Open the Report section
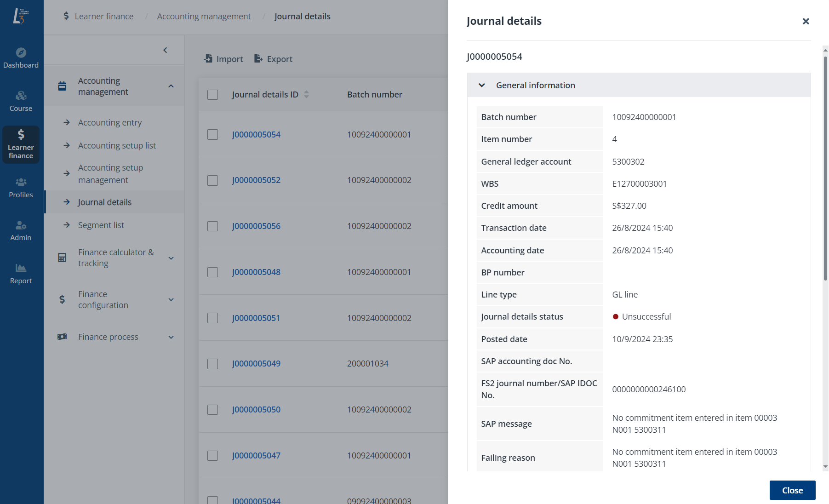The width and height of the screenshot is (829, 504). [21, 273]
